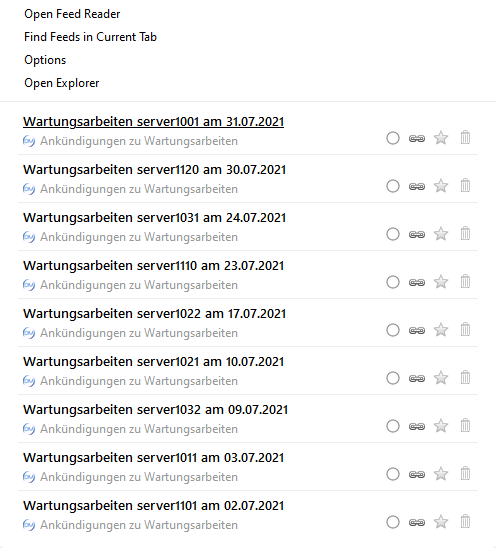Mark server1022 entry read via circle
496x548 pixels.
pyautogui.click(x=393, y=330)
